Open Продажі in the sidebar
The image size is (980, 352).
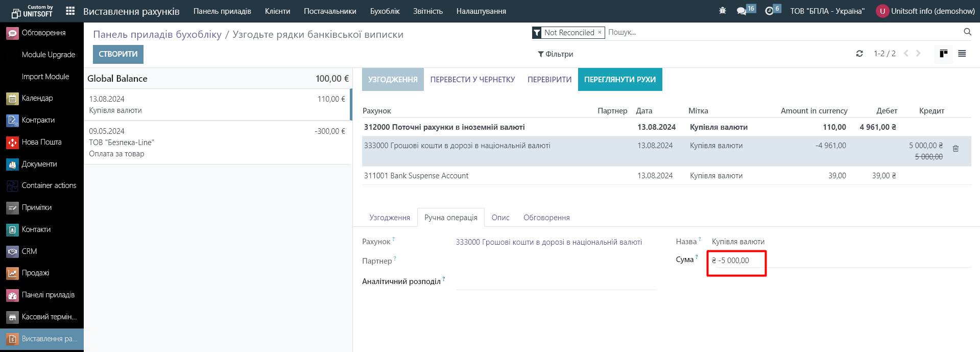point(42,273)
